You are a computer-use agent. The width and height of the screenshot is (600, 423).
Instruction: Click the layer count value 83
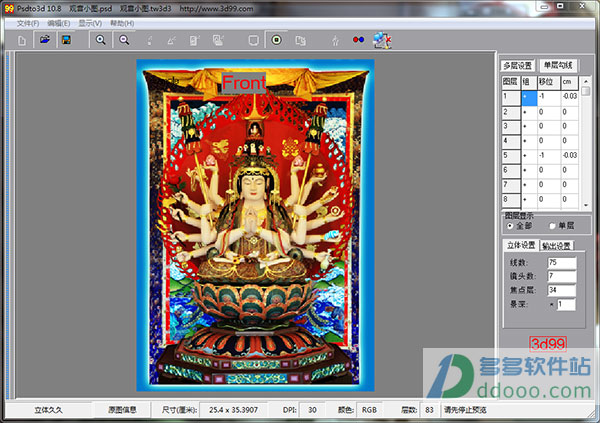[429, 410]
